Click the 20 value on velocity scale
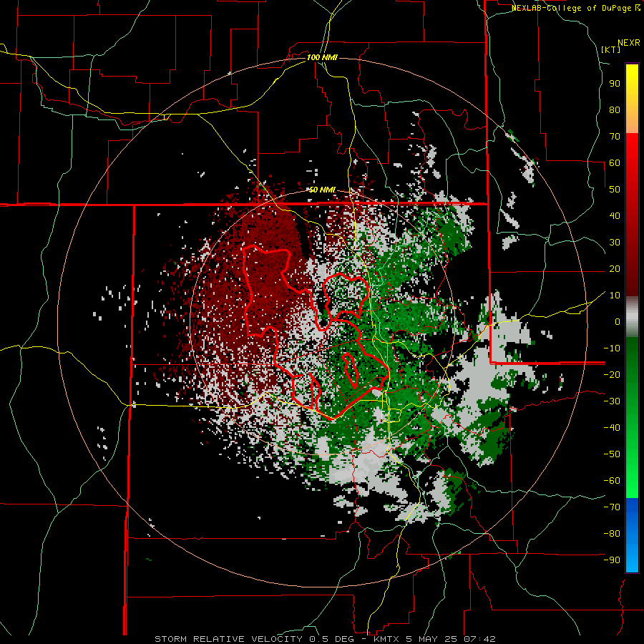The height and width of the screenshot is (644, 644). [x=615, y=268]
